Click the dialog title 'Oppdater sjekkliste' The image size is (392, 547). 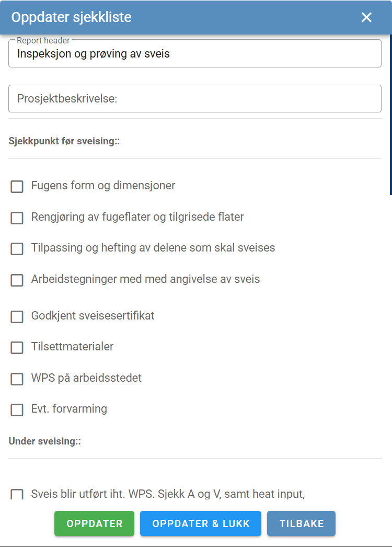(x=71, y=17)
